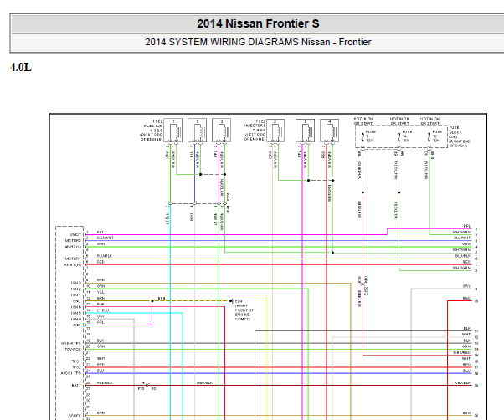
Task: Click the right-edge 'BLU/BLK' label at terminal 6
Action: tap(463, 256)
